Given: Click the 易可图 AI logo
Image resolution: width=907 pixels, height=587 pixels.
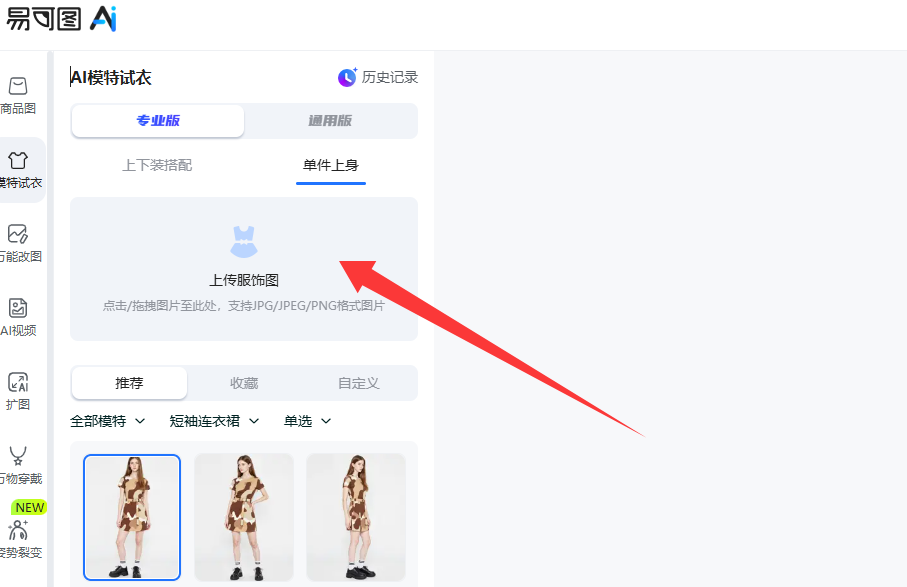Looking at the screenshot, I should point(62,18).
